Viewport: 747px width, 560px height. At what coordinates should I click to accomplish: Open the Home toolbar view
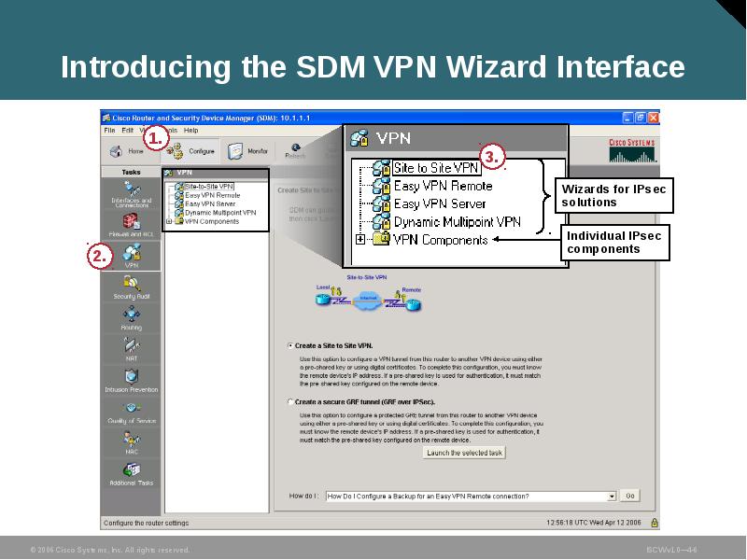point(127,151)
